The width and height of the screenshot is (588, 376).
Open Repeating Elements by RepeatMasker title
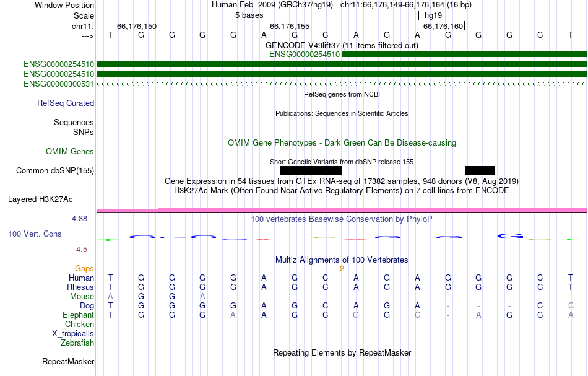tap(342, 352)
